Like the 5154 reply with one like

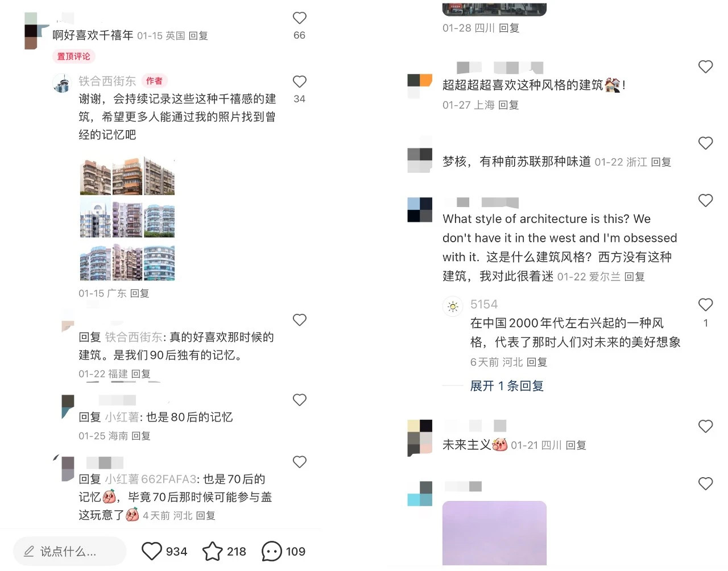click(705, 305)
